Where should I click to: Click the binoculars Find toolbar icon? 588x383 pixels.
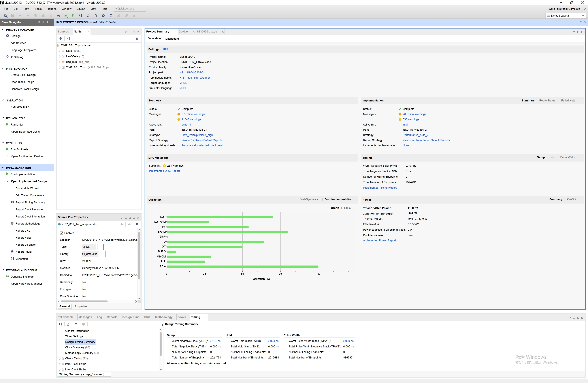coord(58,16)
